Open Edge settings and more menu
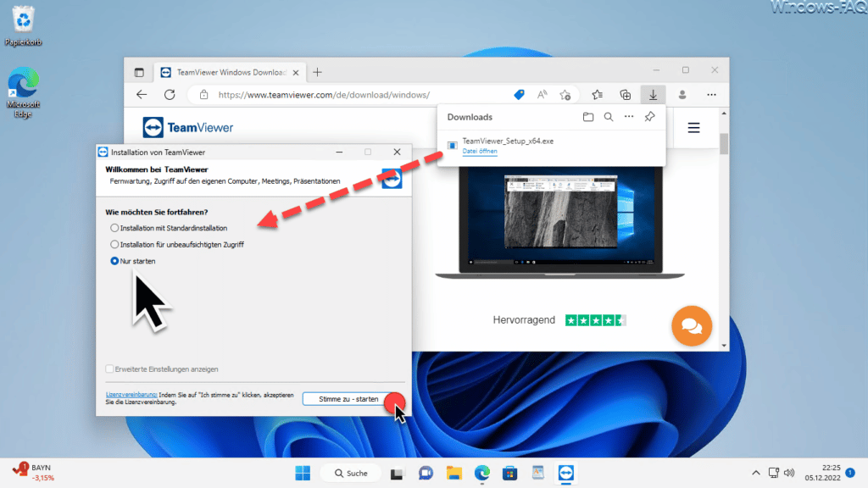The height and width of the screenshot is (488, 868). (x=711, y=95)
